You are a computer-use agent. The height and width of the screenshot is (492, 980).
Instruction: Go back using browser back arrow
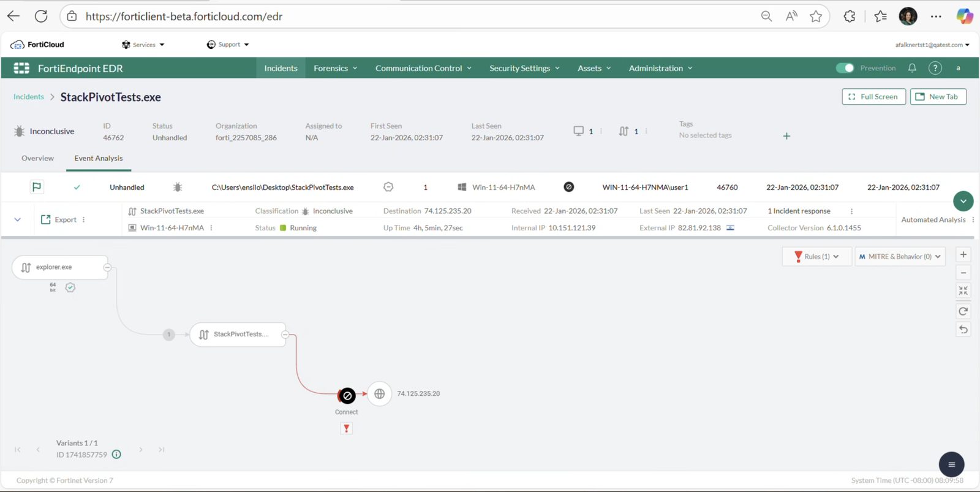click(13, 17)
